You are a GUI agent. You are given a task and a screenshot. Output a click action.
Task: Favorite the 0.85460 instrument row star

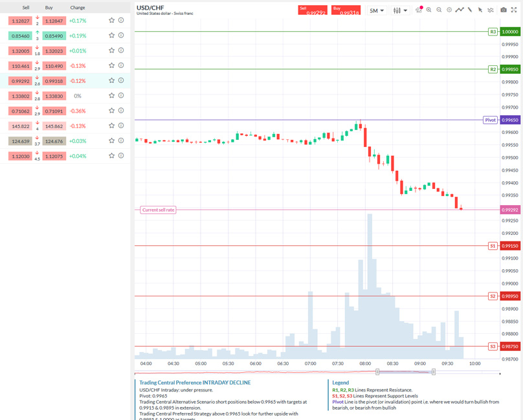tap(112, 36)
